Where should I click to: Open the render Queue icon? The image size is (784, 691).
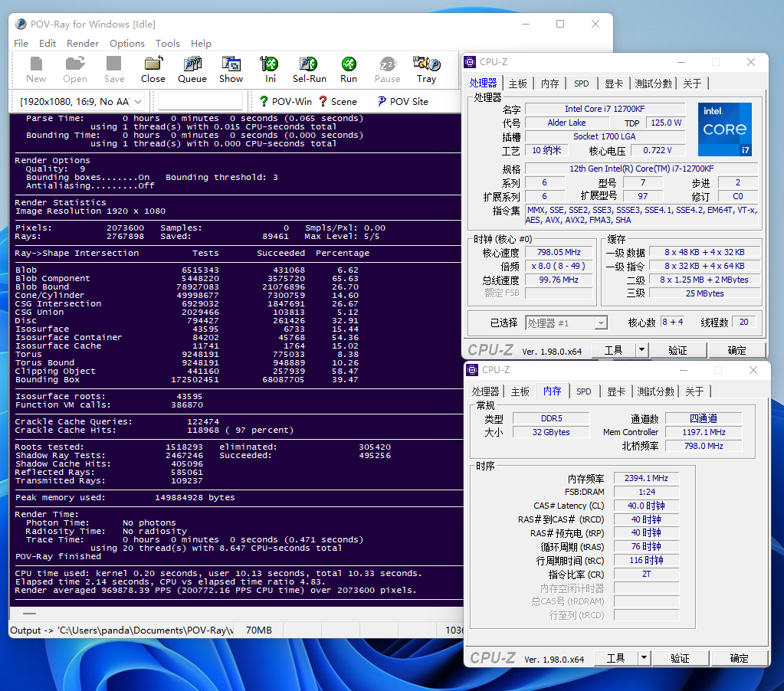point(192,68)
